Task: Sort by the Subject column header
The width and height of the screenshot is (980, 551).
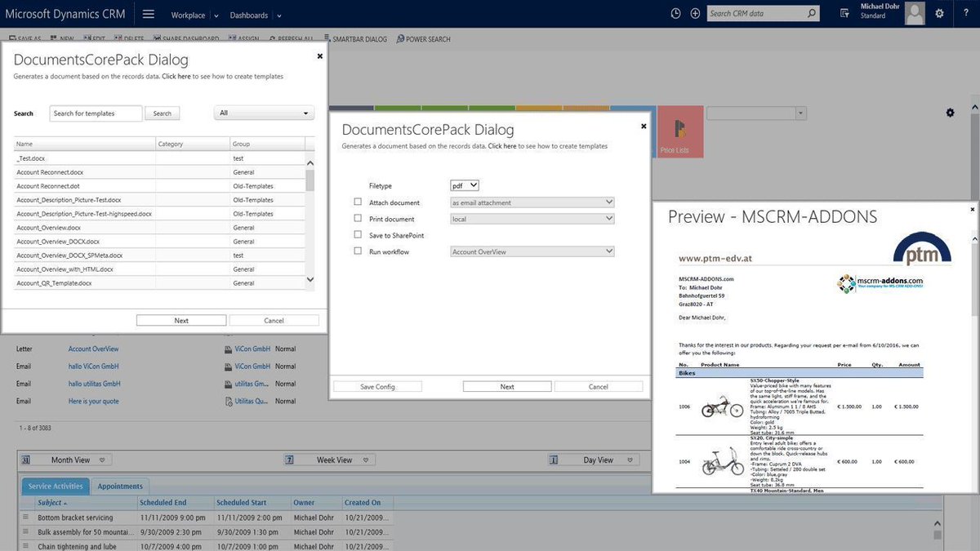Action: point(53,503)
